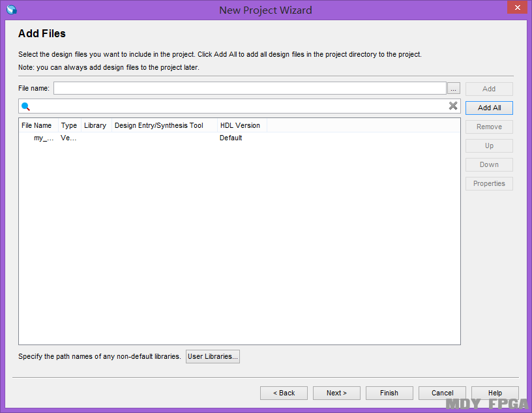Screen dimensions: 532x413
Task: Close the New Project Wizard window
Action: click(518, 7)
